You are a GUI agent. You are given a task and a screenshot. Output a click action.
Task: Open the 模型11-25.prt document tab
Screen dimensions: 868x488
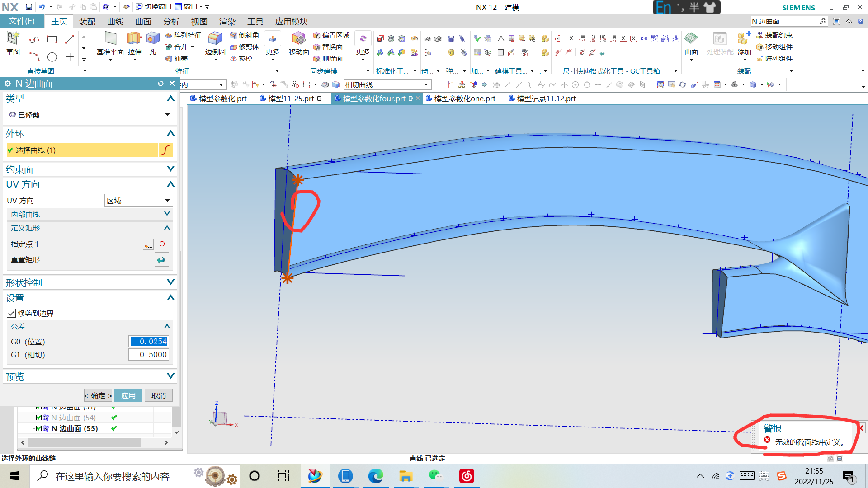(291, 99)
